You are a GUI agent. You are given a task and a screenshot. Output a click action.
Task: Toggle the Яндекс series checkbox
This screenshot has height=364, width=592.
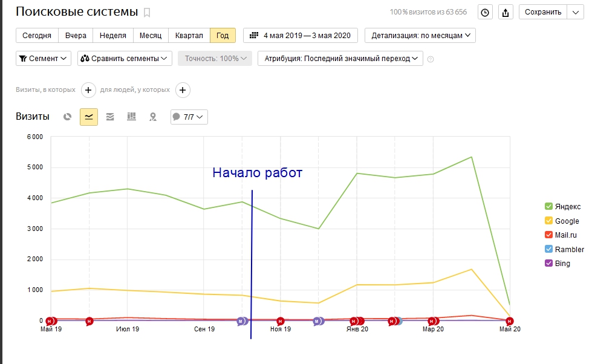548,207
